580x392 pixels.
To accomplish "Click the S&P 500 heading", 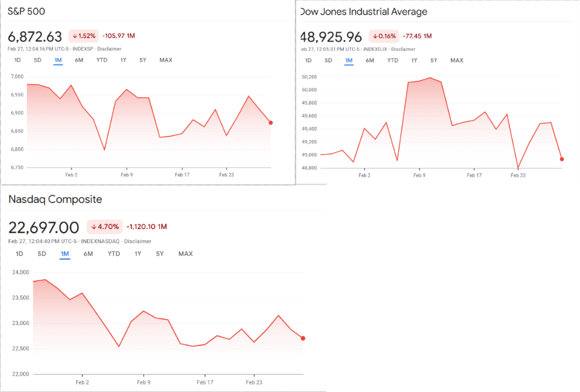I will pos(27,12).
